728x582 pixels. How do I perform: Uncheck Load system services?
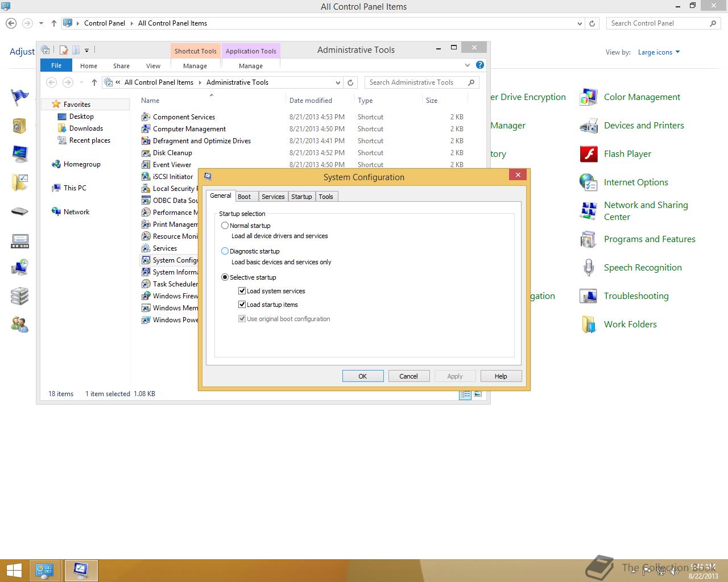[242, 291]
